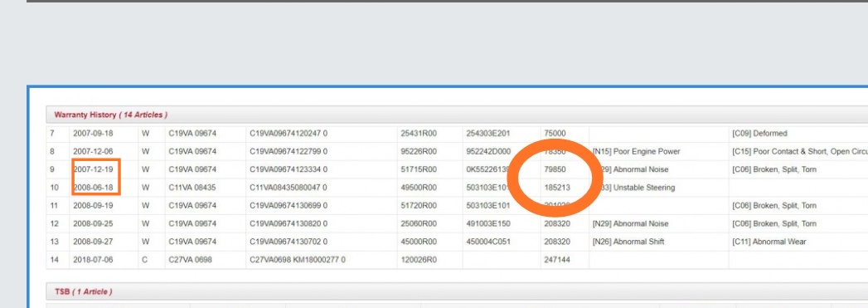The height and width of the screenshot is (308, 868).
Task: Click the code '49500R00'
Action: [x=419, y=188]
